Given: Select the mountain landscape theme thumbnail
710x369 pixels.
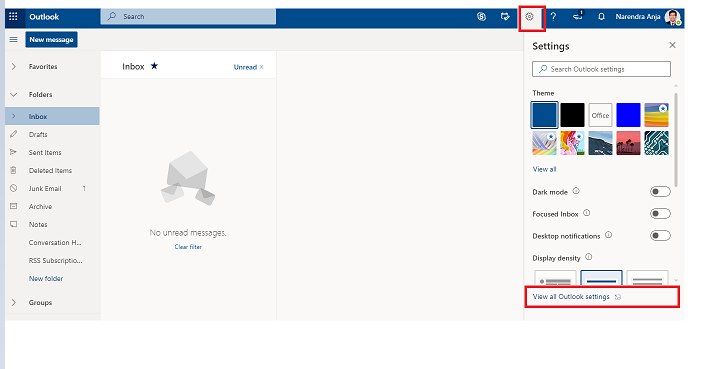Looking at the screenshot, I should point(600,143).
